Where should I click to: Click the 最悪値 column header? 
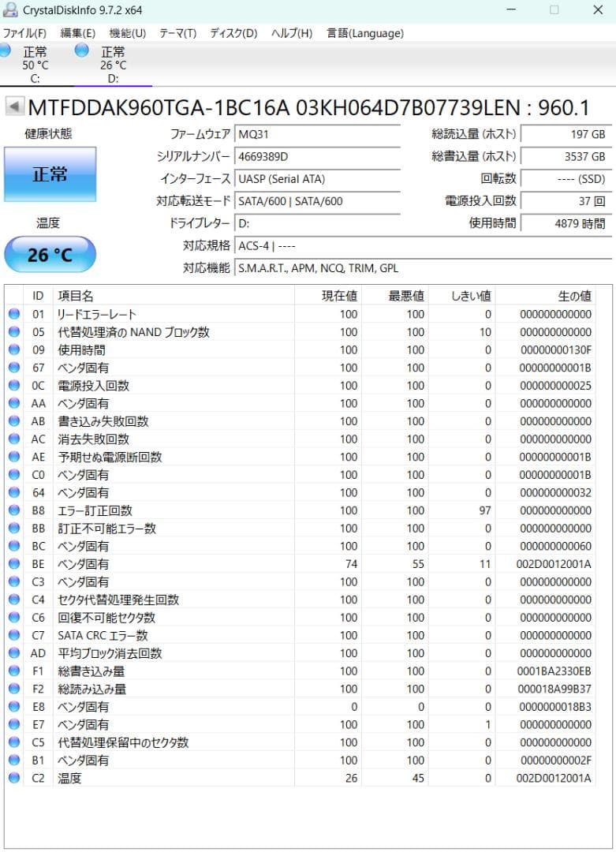tap(395, 296)
